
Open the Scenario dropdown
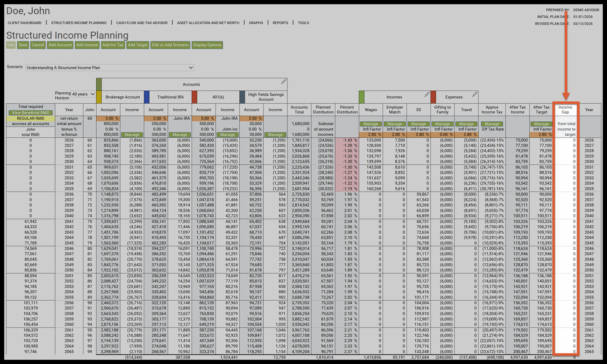pyautogui.click(x=110, y=68)
